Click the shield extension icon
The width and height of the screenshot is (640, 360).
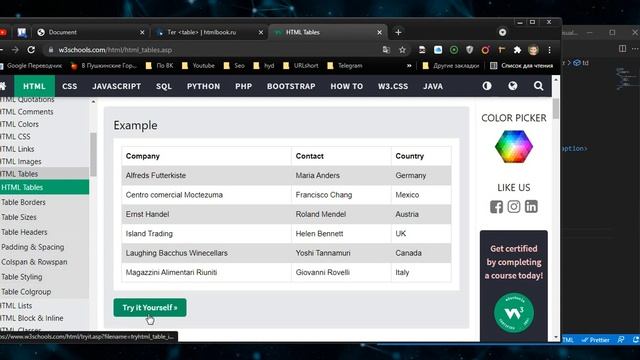click(469, 50)
